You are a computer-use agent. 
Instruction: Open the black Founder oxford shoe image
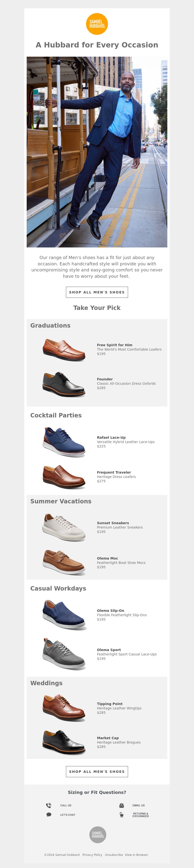(64, 384)
